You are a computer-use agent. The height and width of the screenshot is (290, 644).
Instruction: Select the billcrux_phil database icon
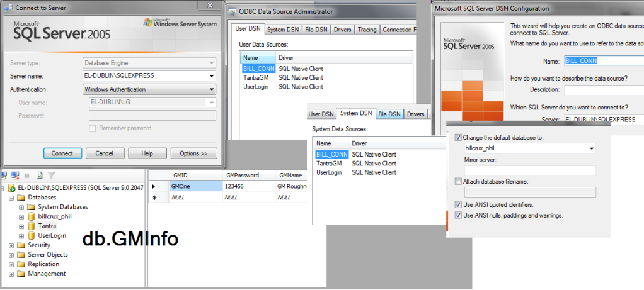click(x=30, y=216)
